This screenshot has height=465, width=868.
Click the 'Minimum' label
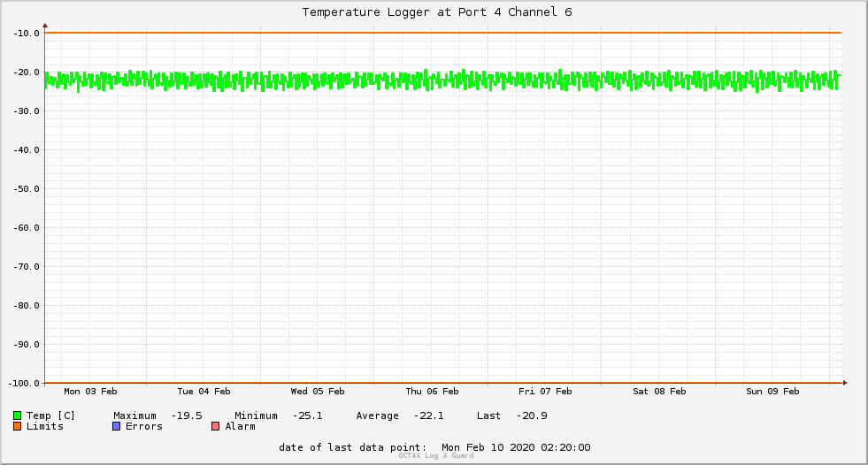pyautogui.click(x=257, y=415)
